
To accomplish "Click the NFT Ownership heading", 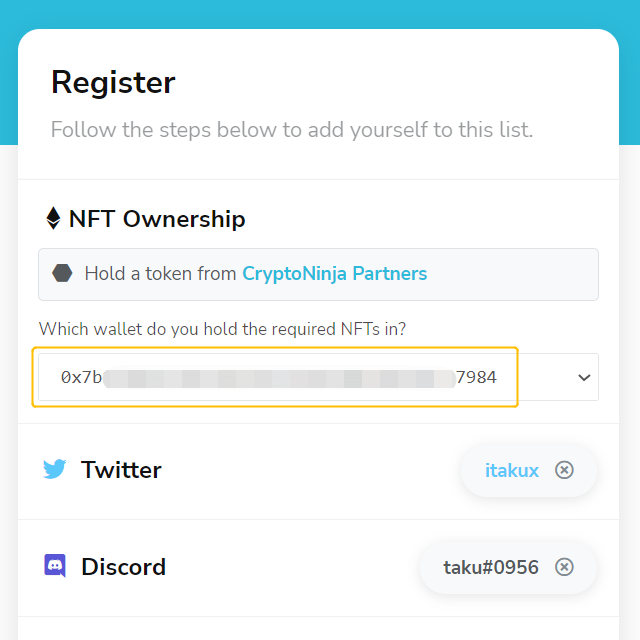I will coord(157,219).
